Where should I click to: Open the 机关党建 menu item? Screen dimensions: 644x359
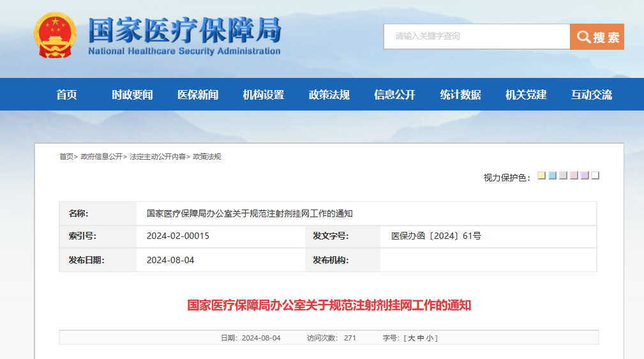[526, 95]
